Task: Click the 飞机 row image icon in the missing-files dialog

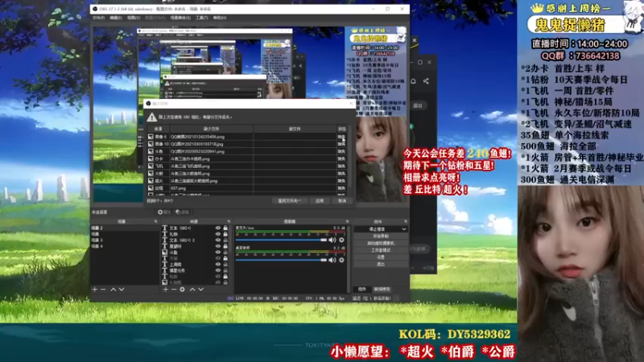Action: 151,167
